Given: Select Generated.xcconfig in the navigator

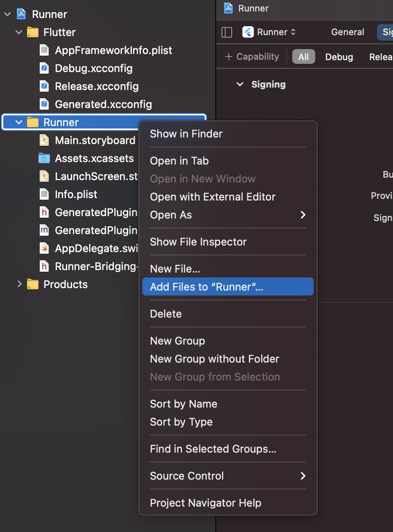Looking at the screenshot, I should (x=103, y=104).
